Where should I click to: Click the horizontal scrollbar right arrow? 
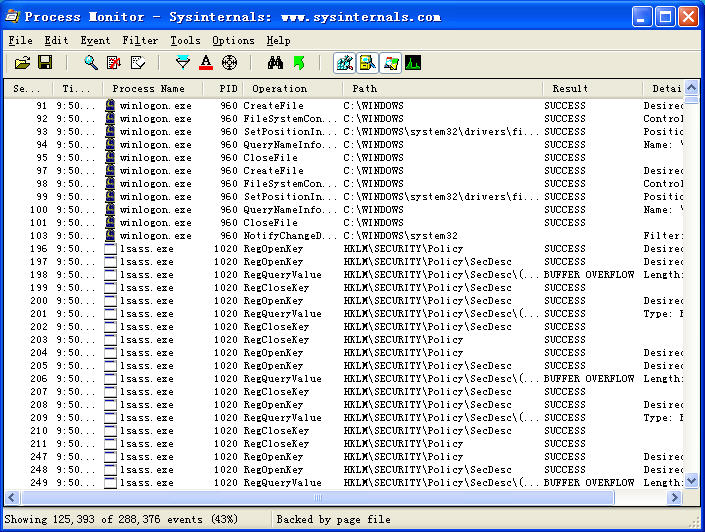[674, 497]
